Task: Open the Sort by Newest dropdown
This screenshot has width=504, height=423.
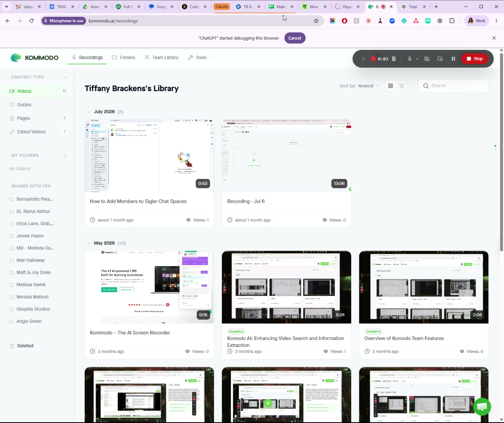Action: pyautogui.click(x=359, y=86)
